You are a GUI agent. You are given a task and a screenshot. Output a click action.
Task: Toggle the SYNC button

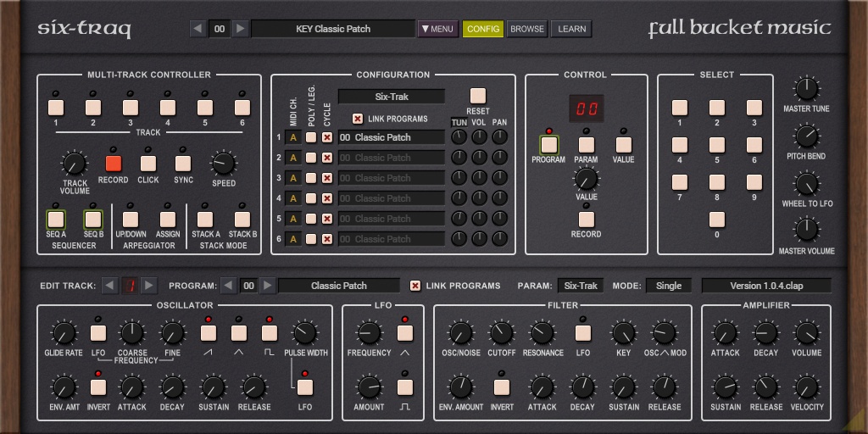[183, 164]
